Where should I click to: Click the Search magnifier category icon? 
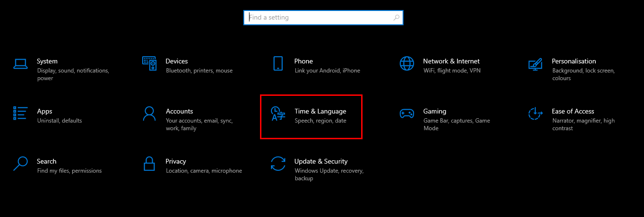click(x=21, y=164)
